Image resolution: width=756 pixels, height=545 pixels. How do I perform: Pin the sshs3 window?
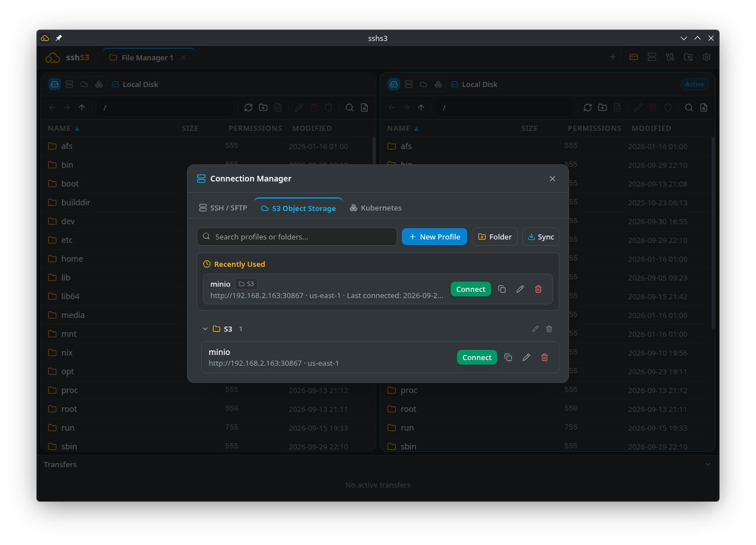click(59, 38)
